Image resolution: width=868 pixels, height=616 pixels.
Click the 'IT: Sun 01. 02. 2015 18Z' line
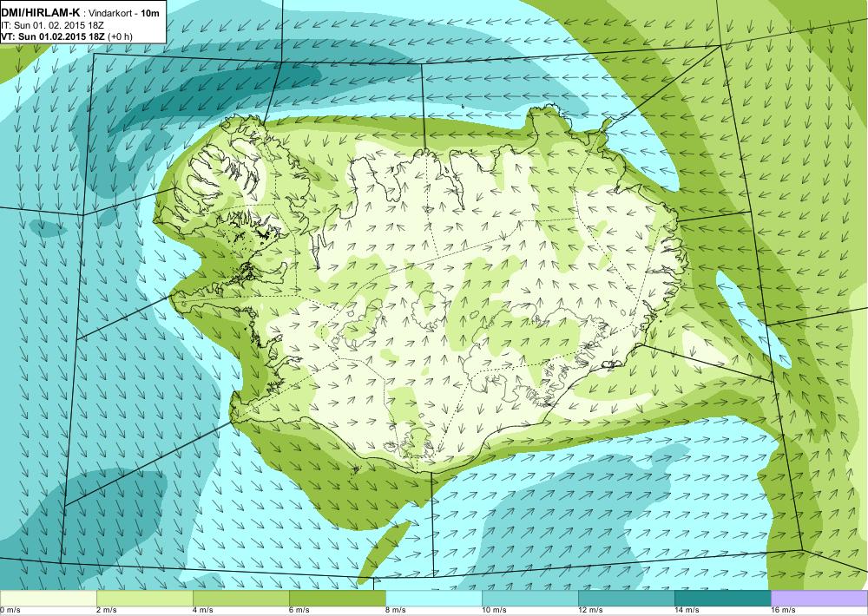click(x=53, y=25)
